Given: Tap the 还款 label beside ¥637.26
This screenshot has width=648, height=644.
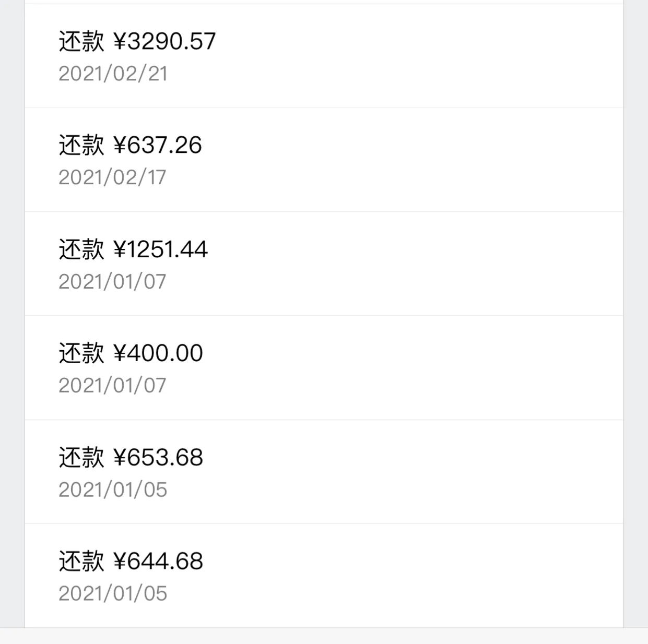Looking at the screenshot, I should tap(81, 145).
